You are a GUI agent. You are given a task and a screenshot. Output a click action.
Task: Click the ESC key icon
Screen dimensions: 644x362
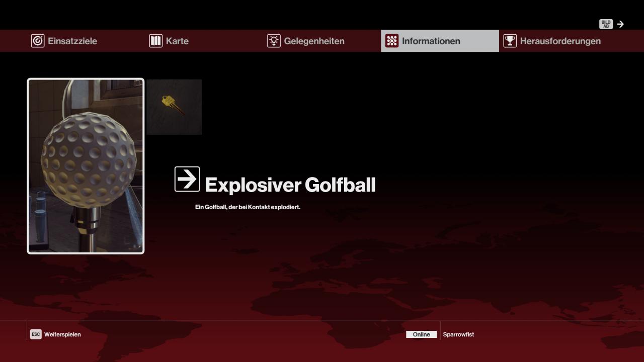[36, 334]
